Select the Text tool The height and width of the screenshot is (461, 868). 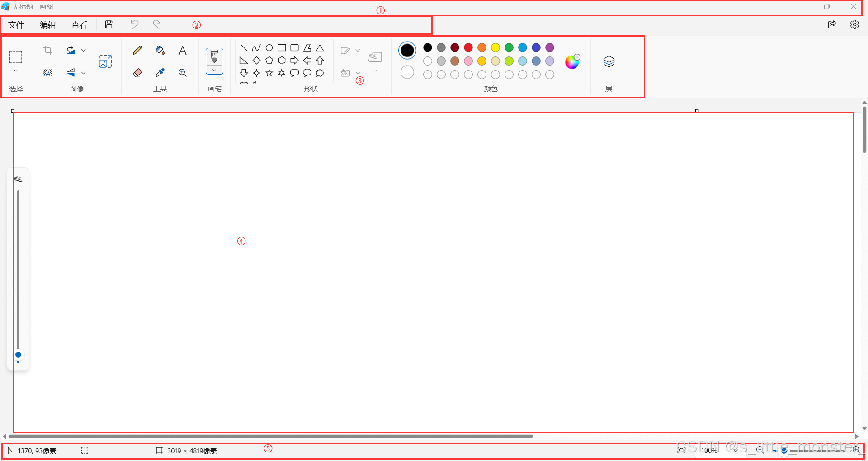click(183, 50)
